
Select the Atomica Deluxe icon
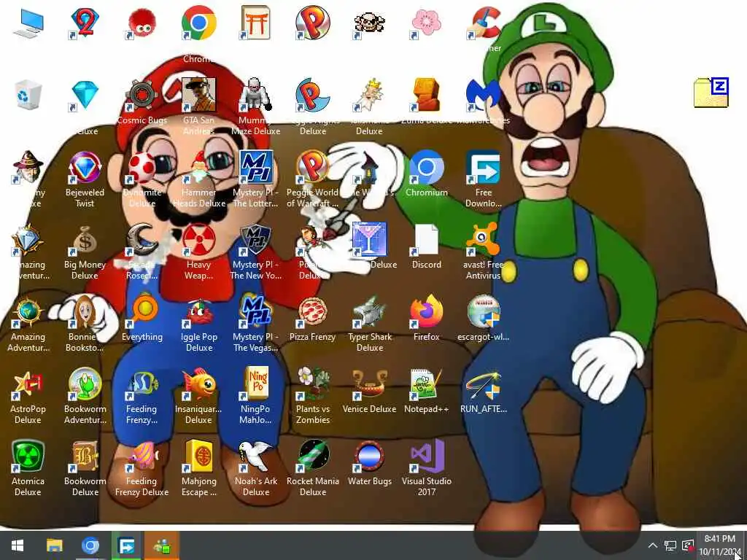28,467
